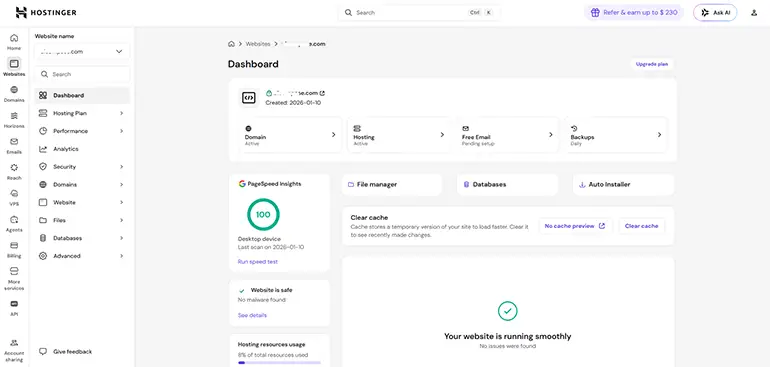
Task: Open Domains globe icon in left rail
Action: point(14,90)
